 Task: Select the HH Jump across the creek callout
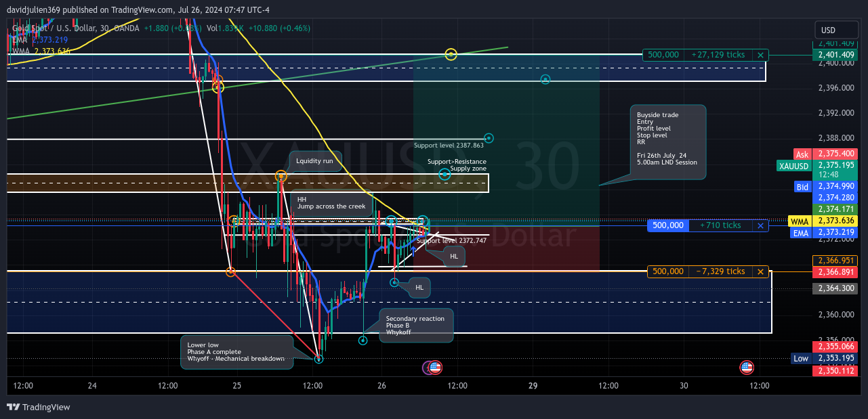(331, 203)
